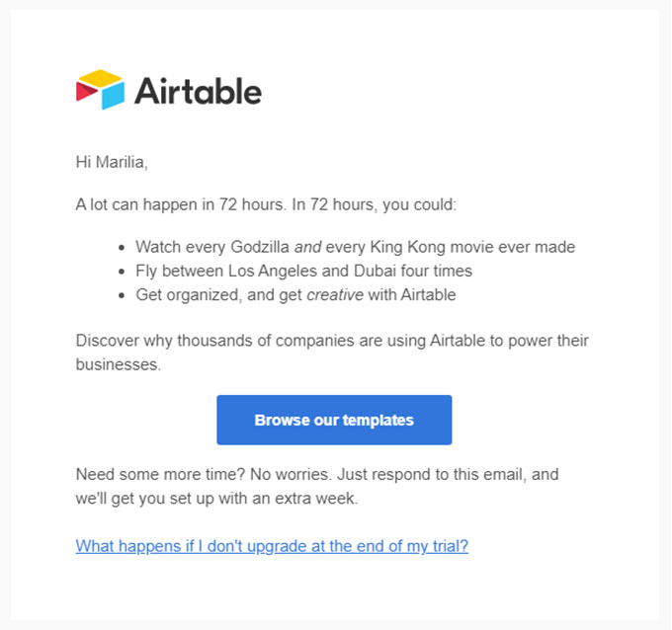This screenshot has width=672, height=630.
Task: Click the bullet dot before "Fly between"
Action: (123, 272)
